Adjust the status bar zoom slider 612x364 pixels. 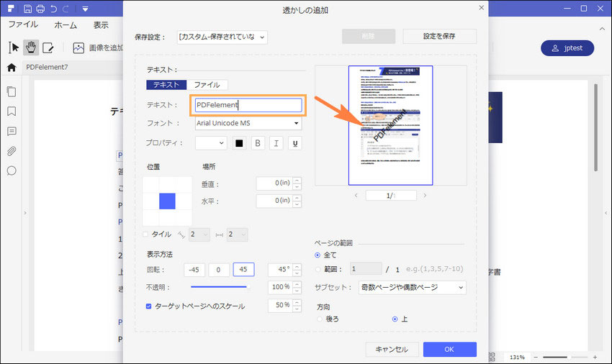coord(564,357)
